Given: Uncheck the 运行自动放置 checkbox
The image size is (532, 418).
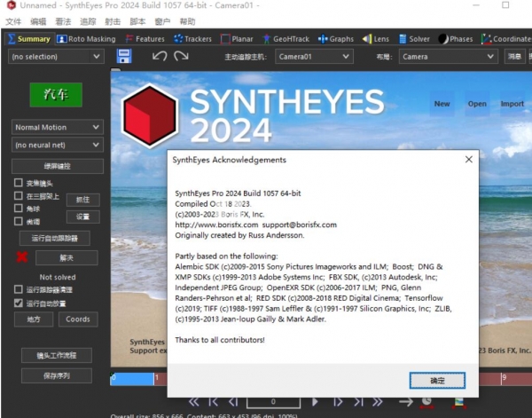Looking at the screenshot, I should pyautogui.click(x=19, y=303).
